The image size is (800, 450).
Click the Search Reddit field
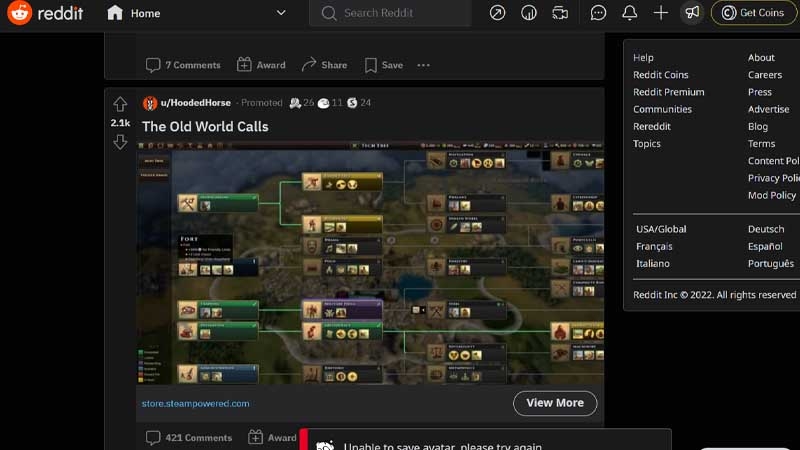pos(390,13)
